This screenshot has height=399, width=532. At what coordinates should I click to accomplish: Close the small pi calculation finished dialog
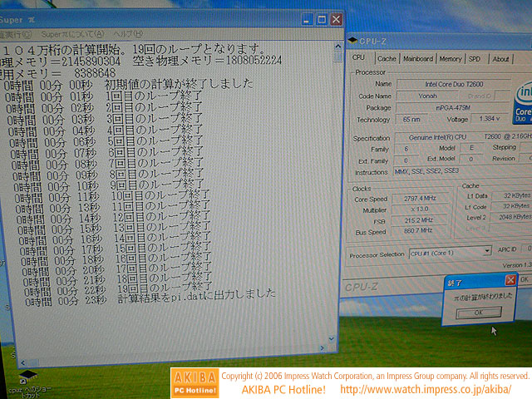(510, 280)
